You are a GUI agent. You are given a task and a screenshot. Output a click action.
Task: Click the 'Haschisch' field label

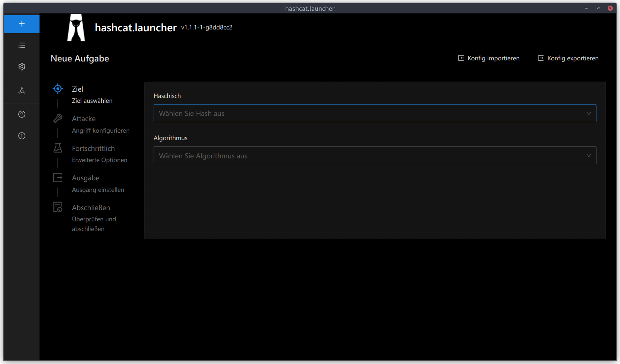coord(167,96)
